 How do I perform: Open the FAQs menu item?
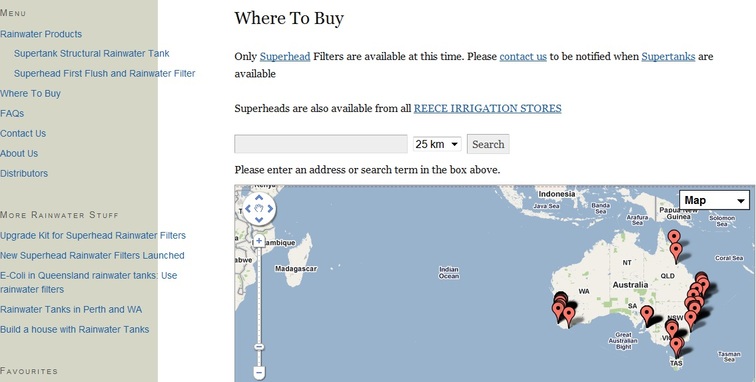click(12, 113)
